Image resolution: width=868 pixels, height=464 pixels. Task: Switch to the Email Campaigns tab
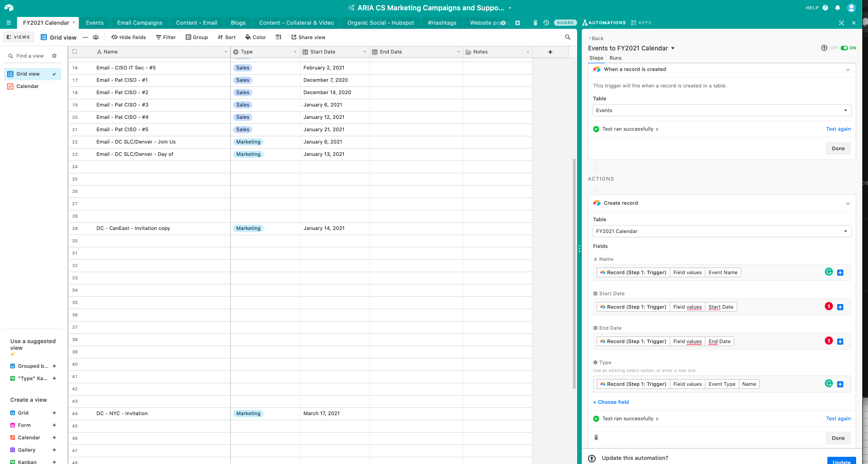(140, 23)
